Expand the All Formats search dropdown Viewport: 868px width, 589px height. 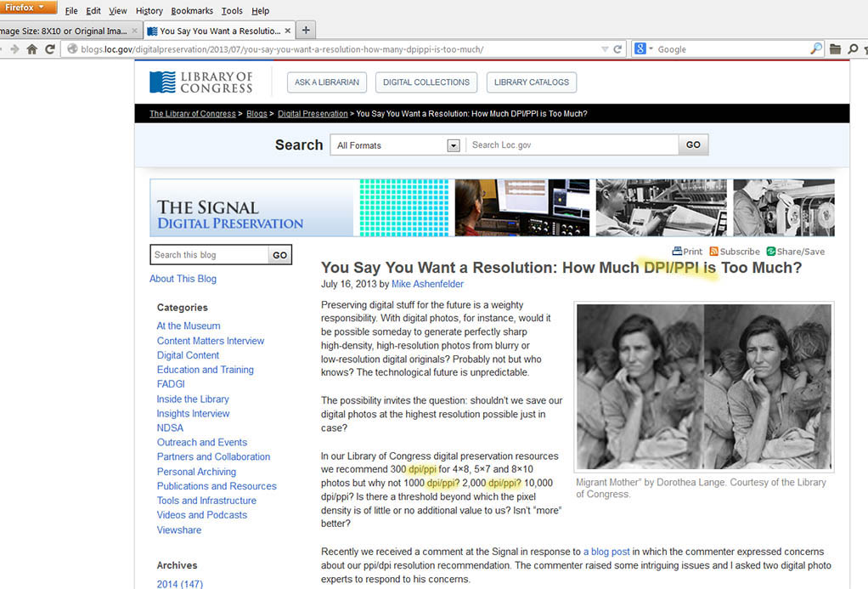click(x=454, y=145)
